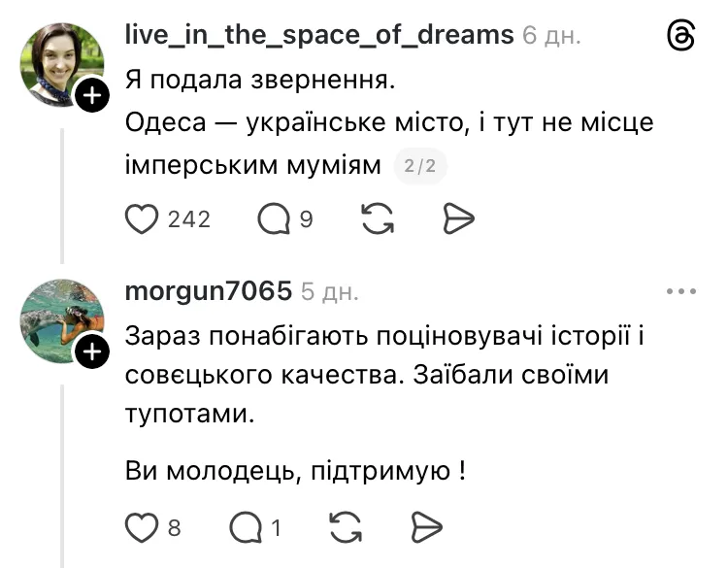
Task: Repost the morgun7065 comment
Action: (x=345, y=527)
